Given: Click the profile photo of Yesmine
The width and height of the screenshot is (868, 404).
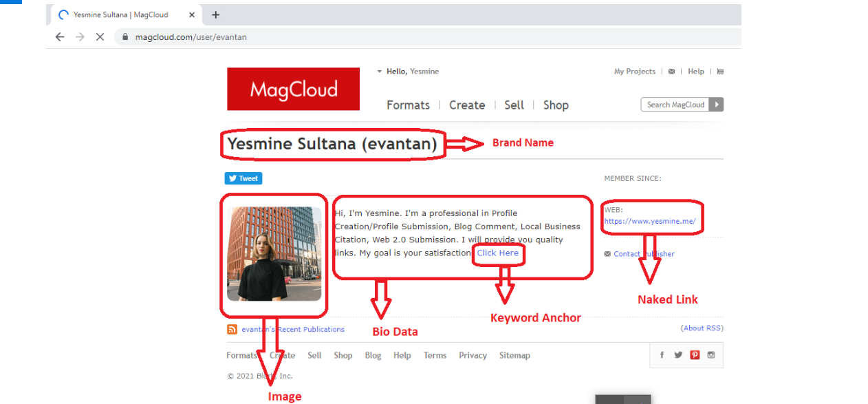Looking at the screenshot, I should pos(274,253).
